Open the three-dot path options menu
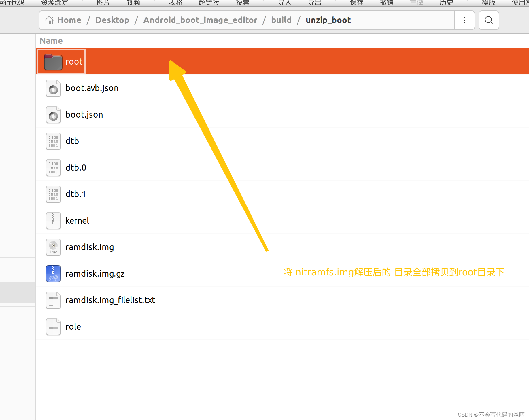This screenshot has width=529, height=420. pos(464,20)
